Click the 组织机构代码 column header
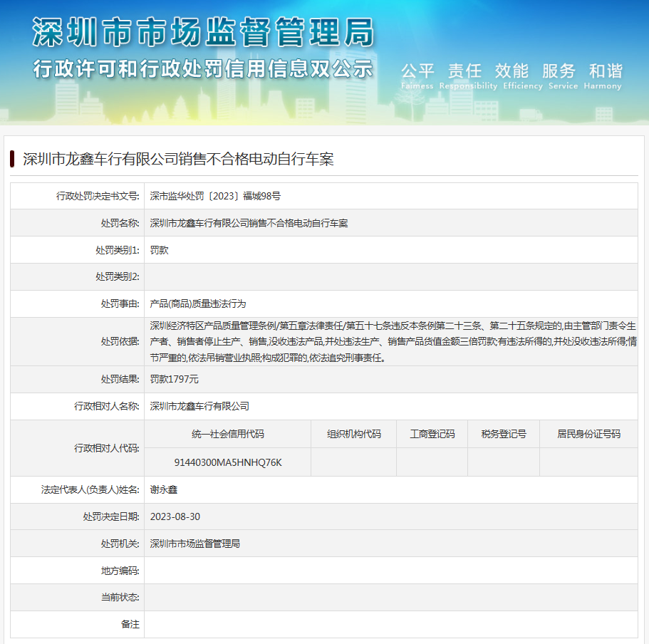Viewport: 649px width, 644px height. 354,434
